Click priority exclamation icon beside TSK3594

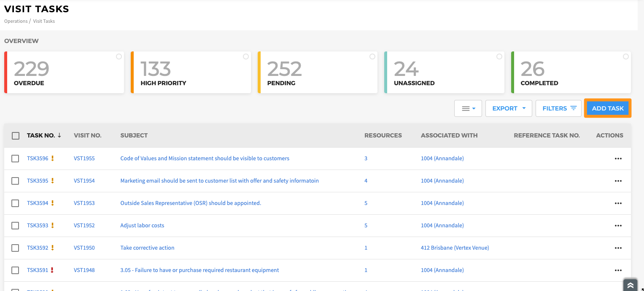tap(53, 203)
